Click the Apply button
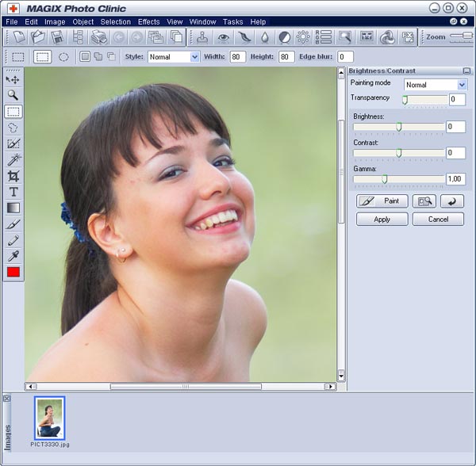 (382, 220)
